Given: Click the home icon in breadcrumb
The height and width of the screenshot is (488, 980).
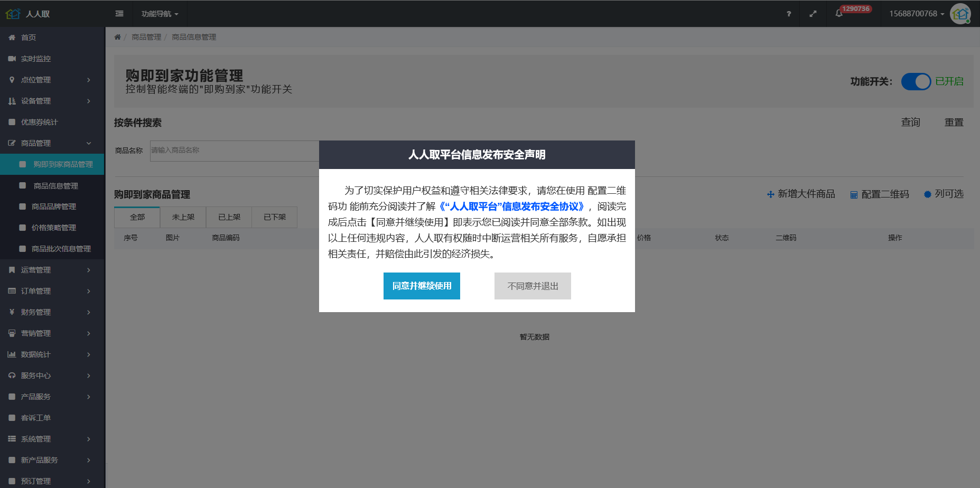Looking at the screenshot, I should 117,37.
